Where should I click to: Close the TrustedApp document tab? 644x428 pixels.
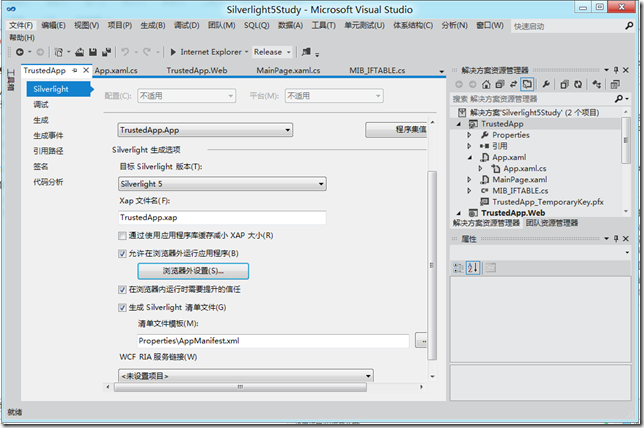coord(86,70)
